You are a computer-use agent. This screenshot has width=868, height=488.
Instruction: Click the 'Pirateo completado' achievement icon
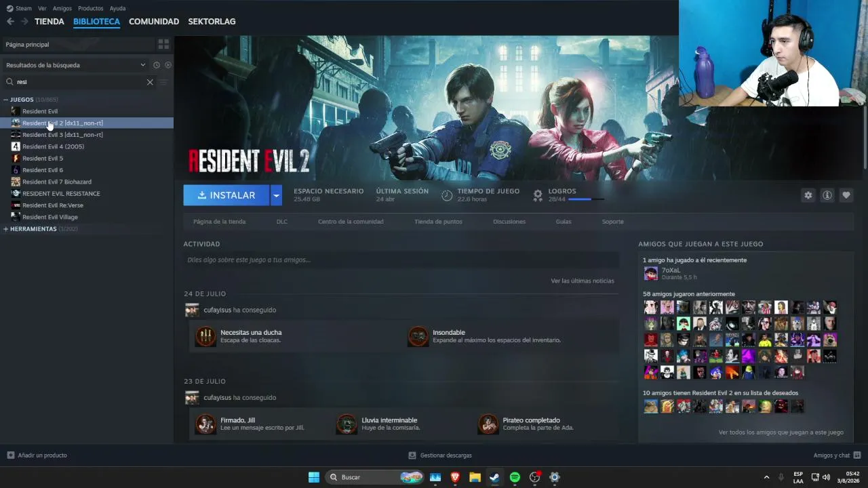tap(488, 424)
